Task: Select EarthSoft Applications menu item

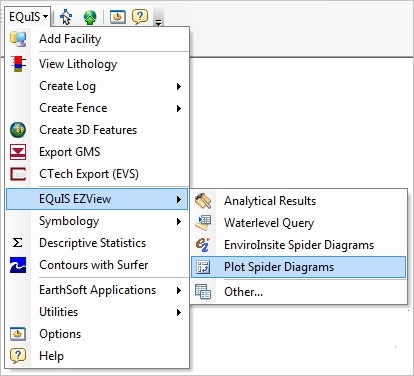Action: (97, 290)
